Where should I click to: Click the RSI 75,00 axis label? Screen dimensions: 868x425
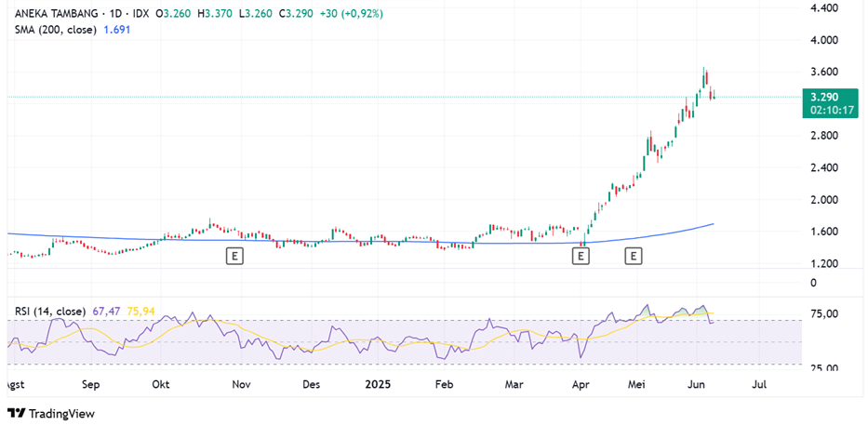click(824, 313)
